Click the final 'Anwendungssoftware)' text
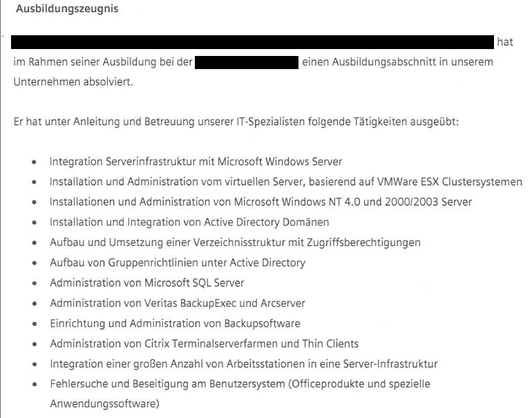Screen dimensions: 532x418 pyautogui.click(x=104, y=404)
